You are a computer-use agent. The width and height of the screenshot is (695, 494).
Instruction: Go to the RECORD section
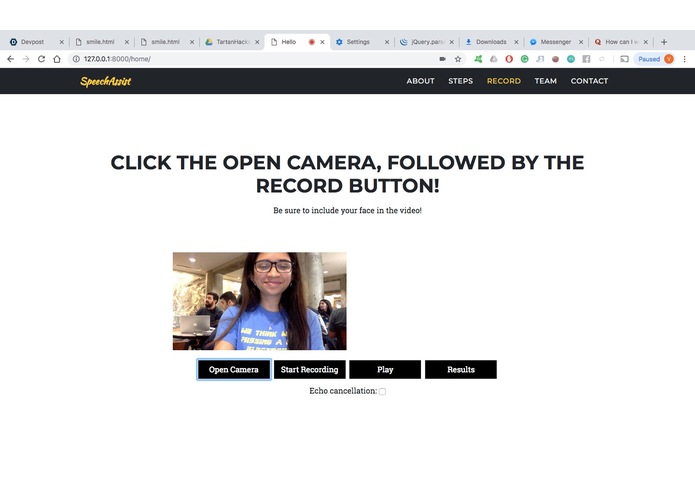[504, 81]
